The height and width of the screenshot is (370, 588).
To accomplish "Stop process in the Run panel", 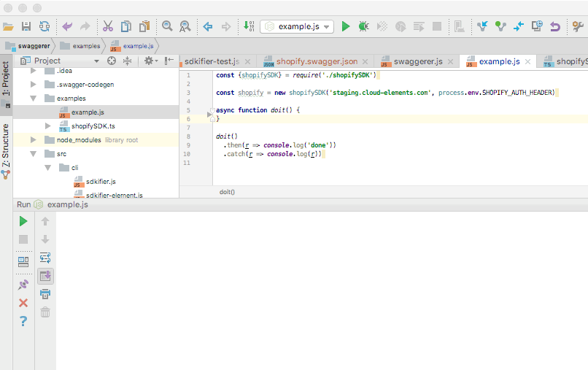I will [x=23, y=239].
